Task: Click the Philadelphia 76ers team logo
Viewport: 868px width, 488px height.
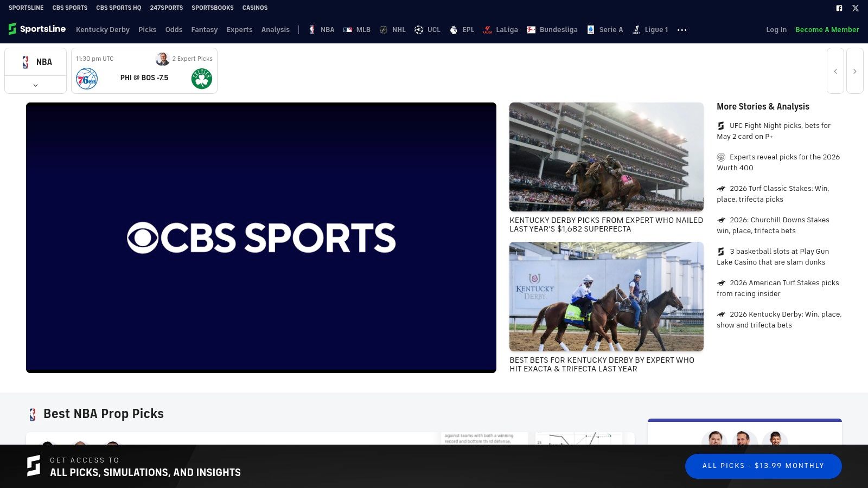Action: point(87,79)
